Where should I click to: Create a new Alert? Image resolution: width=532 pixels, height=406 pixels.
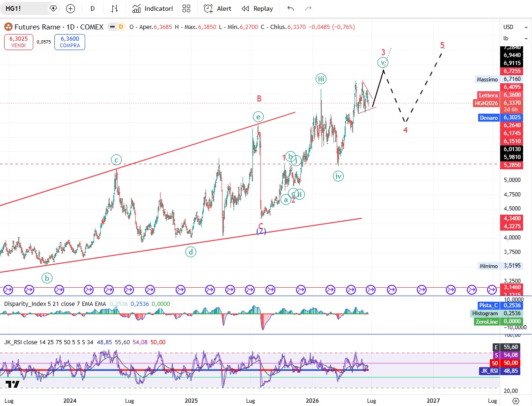(217, 8)
